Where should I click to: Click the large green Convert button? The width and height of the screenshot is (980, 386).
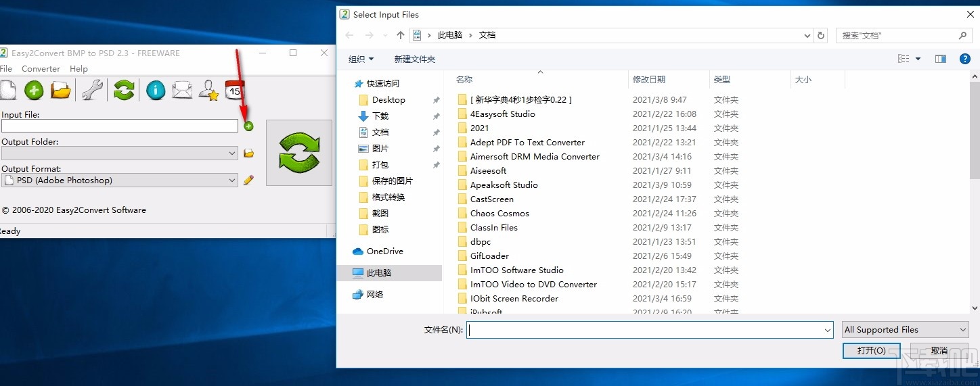point(299,152)
